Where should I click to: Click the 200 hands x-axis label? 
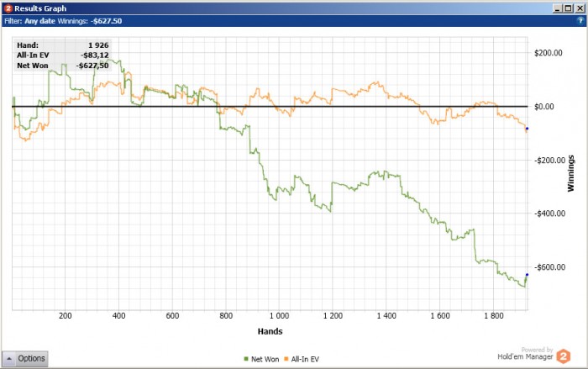click(x=66, y=316)
